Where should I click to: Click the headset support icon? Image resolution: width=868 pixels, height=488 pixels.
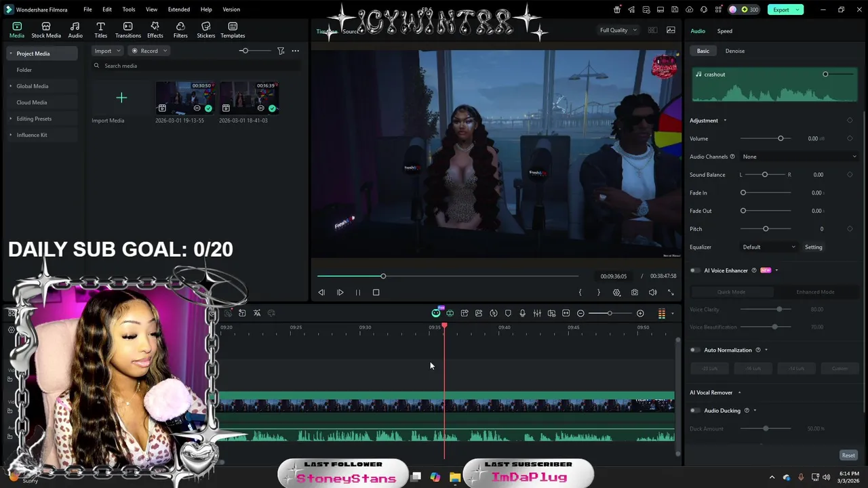pos(704,9)
